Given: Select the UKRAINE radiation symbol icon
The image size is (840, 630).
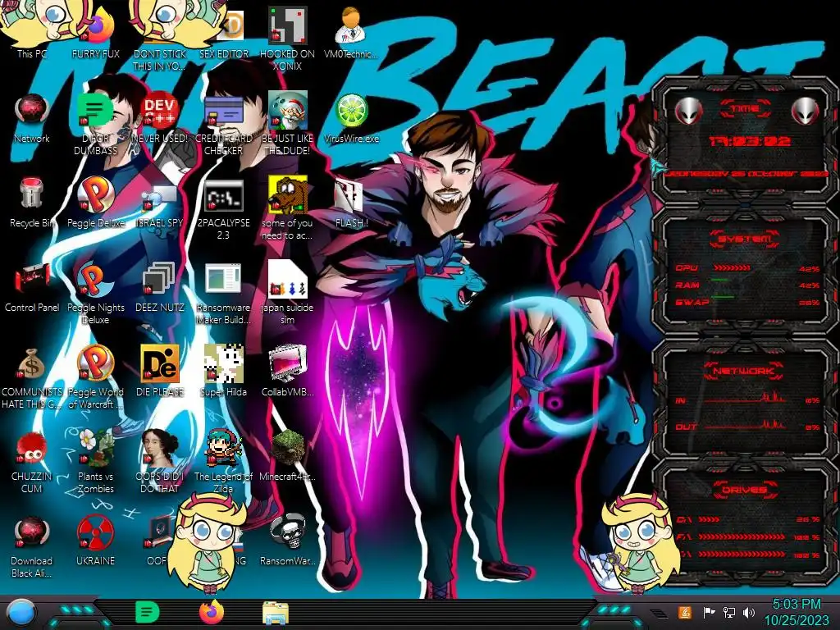Looking at the screenshot, I should (95, 541).
